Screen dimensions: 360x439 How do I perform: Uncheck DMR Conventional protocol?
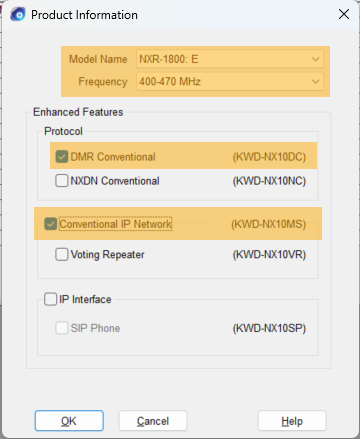(x=62, y=157)
